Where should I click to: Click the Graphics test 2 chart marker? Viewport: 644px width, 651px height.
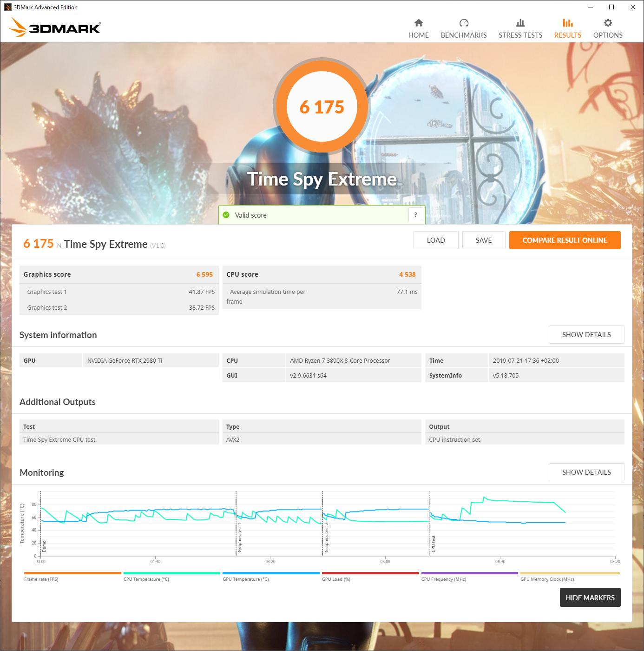(326, 537)
